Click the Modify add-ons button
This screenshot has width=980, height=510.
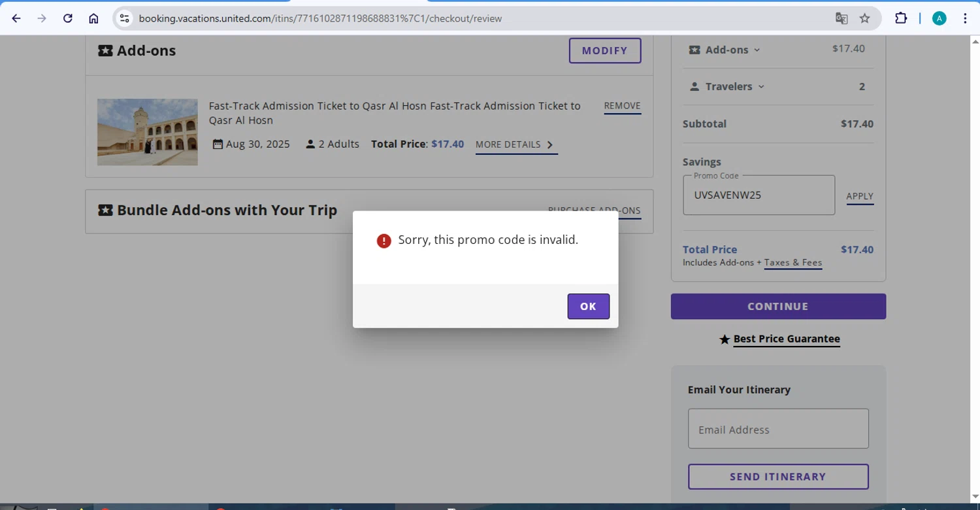[x=605, y=50]
